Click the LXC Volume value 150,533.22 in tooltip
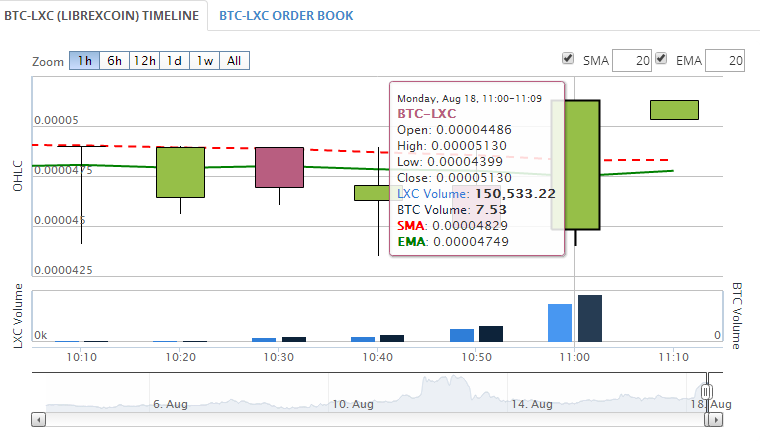The image size is (764, 446). 516,194
